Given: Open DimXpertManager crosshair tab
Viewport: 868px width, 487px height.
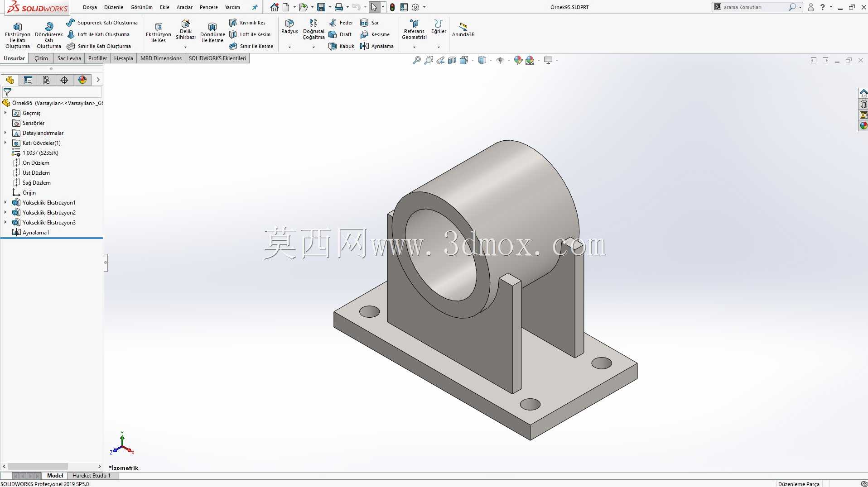Looking at the screenshot, I should click(64, 80).
